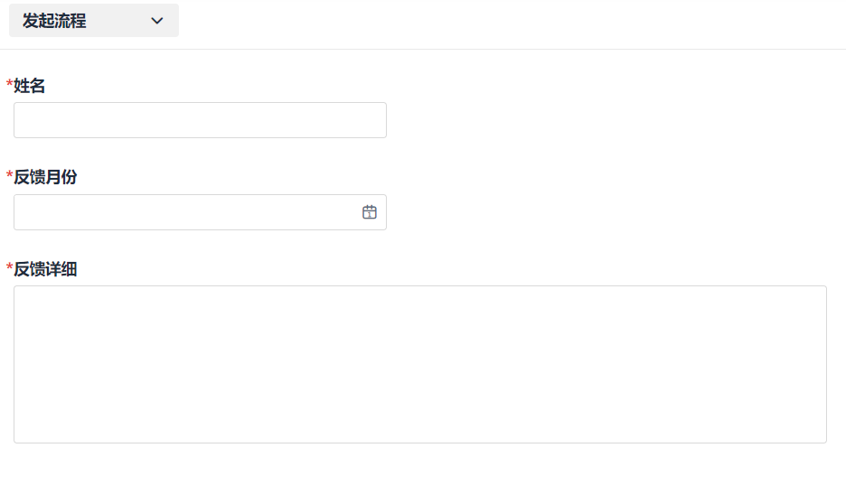Select the 反馈月份 label text
Viewport: 846px width, 504px height.
pos(45,177)
